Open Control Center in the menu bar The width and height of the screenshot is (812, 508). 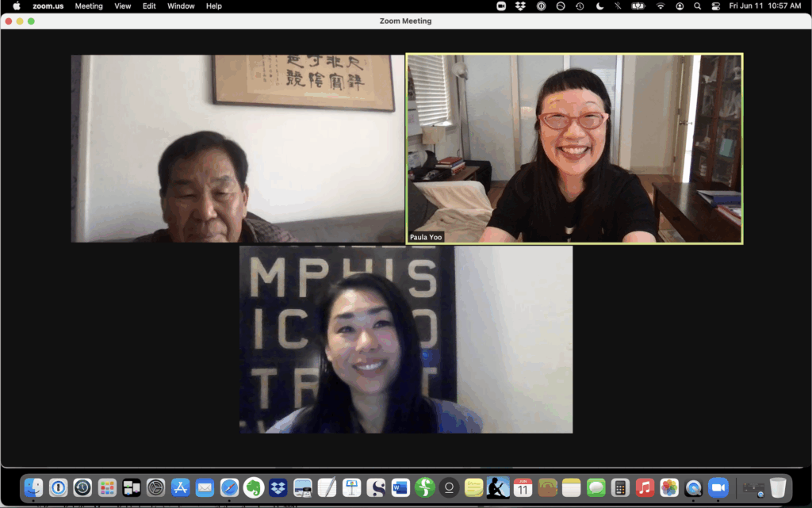(716, 6)
